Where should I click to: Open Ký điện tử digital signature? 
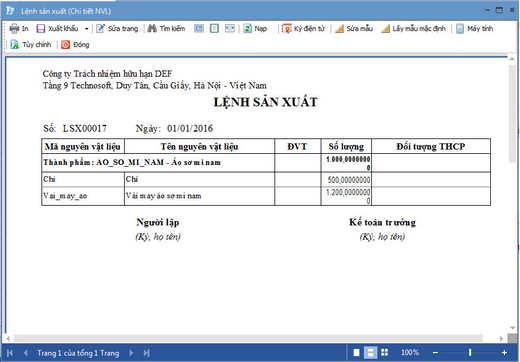click(x=303, y=29)
